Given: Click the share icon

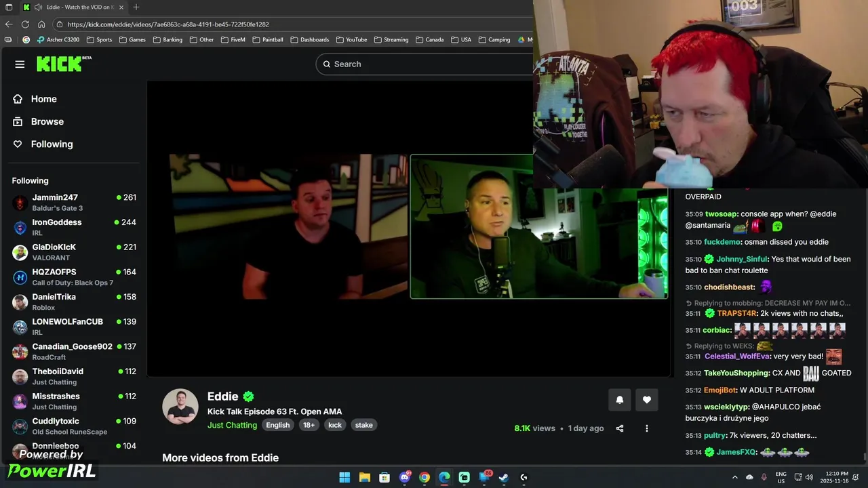Looking at the screenshot, I should pyautogui.click(x=620, y=428).
